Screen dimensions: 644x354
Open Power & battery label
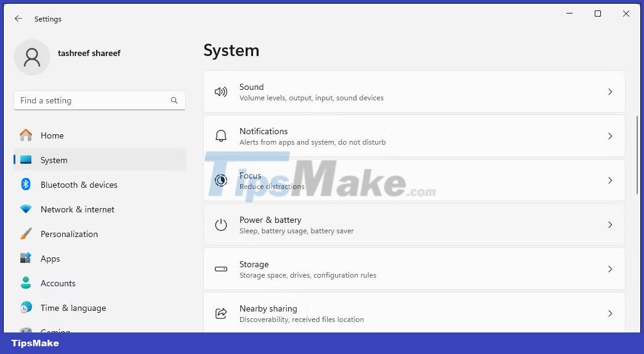click(x=270, y=220)
